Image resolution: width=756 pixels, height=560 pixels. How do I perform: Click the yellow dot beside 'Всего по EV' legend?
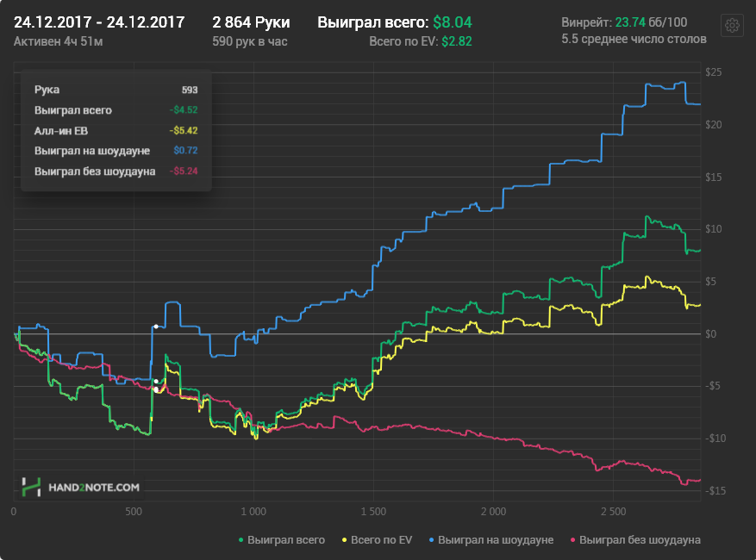pyautogui.click(x=344, y=540)
